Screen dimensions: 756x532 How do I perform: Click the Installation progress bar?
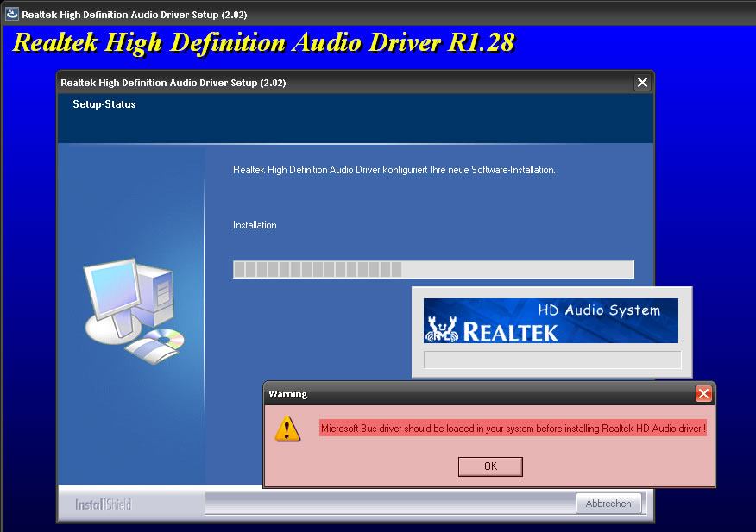click(433, 269)
